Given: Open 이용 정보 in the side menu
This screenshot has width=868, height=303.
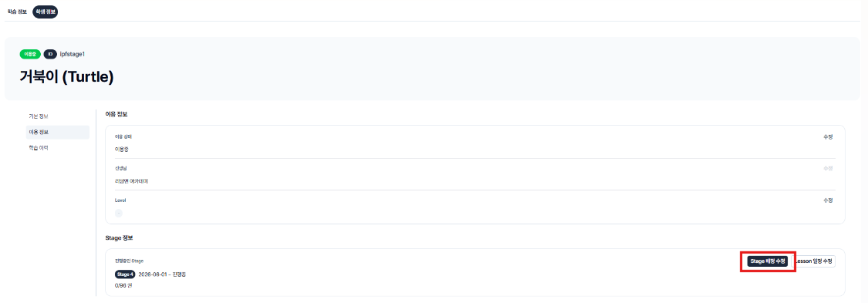Looking at the screenshot, I should pos(39,132).
